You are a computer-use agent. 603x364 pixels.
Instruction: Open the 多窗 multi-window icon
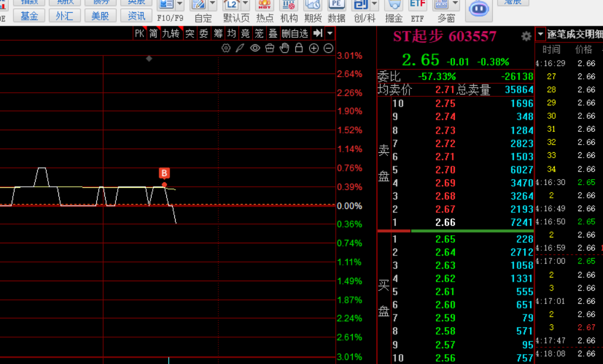click(441, 5)
